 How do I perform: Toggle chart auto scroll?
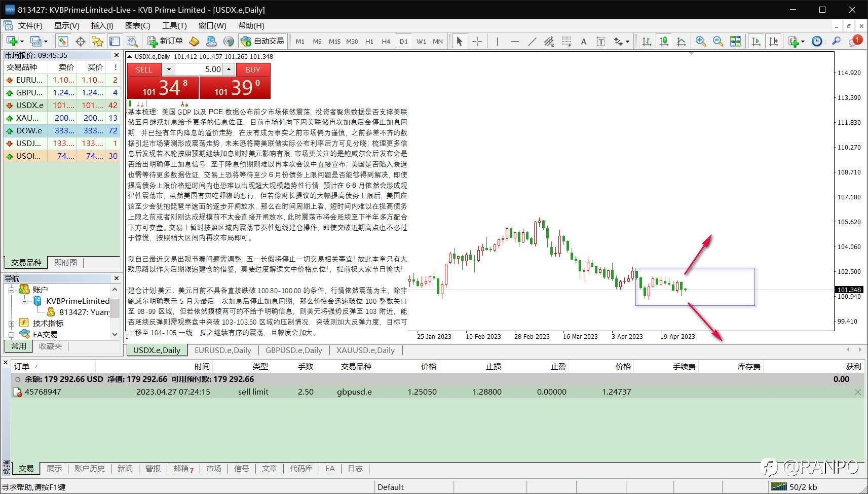pos(756,41)
